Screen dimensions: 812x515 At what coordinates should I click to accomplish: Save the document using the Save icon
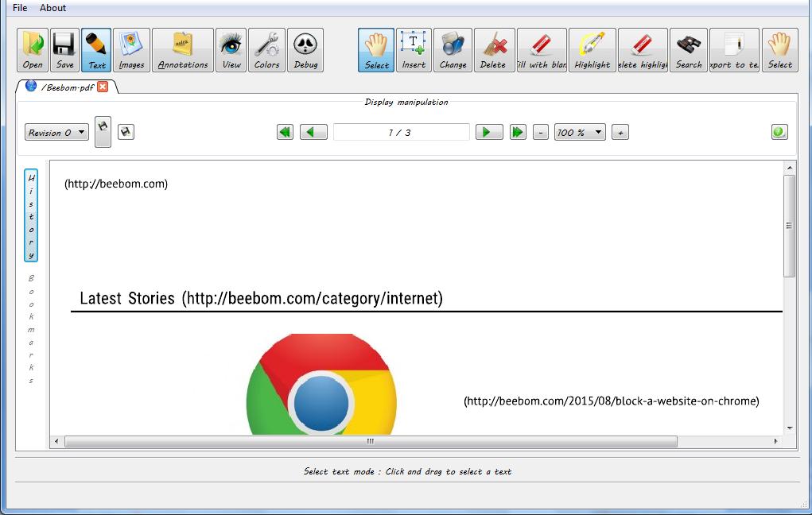(64, 49)
